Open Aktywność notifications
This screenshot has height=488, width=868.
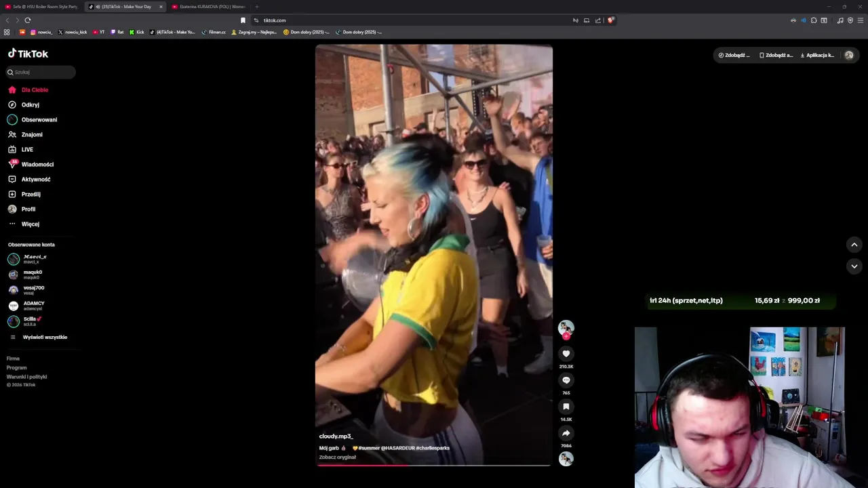[29, 179]
